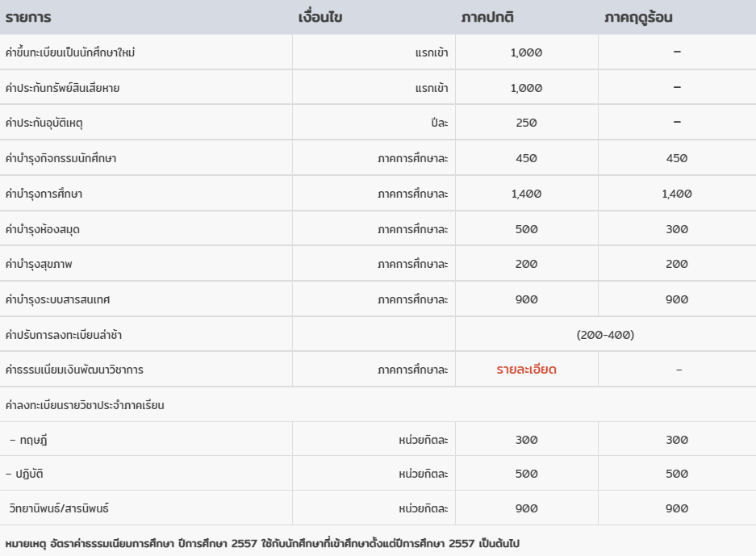Screen dimensions: 756x556
Task: Click the "รายการ" column header
Action: pos(28,17)
